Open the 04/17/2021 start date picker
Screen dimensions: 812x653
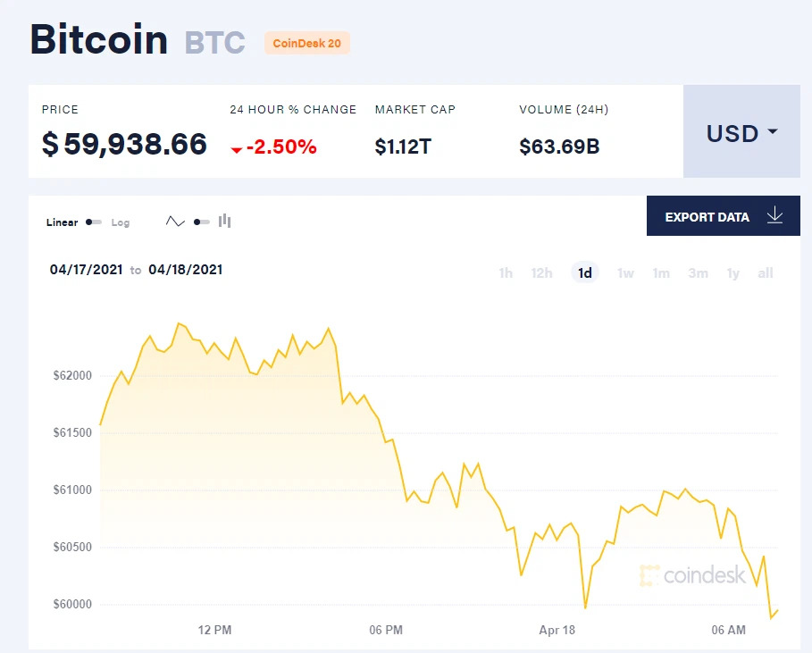(x=86, y=269)
